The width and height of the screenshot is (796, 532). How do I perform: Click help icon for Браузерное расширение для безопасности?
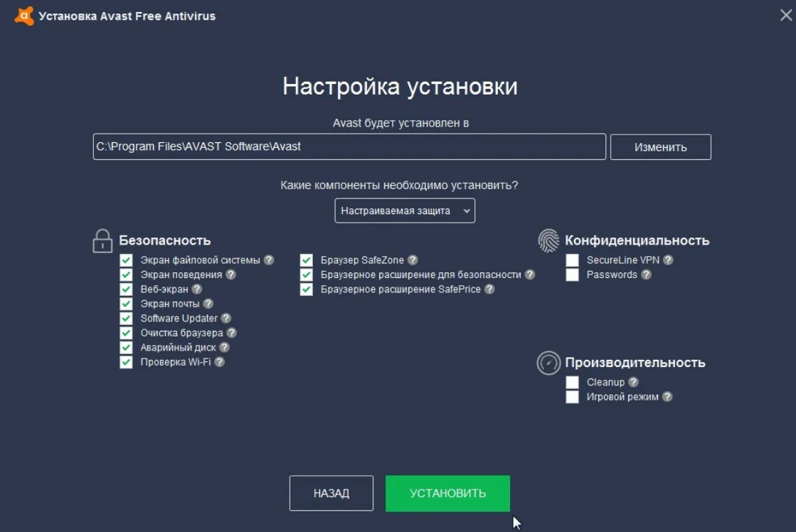(x=530, y=275)
